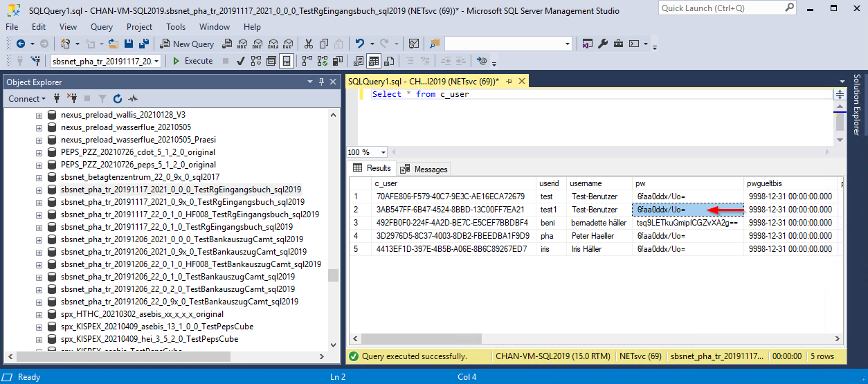Toggle Results to Text output mode
This screenshot has width=868, height=384.
(x=358, y=61)
